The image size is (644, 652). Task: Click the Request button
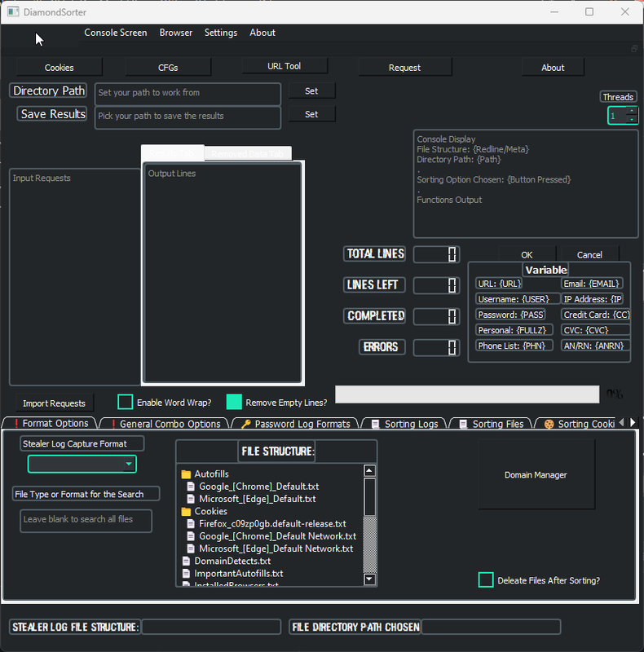pos(405,68)
